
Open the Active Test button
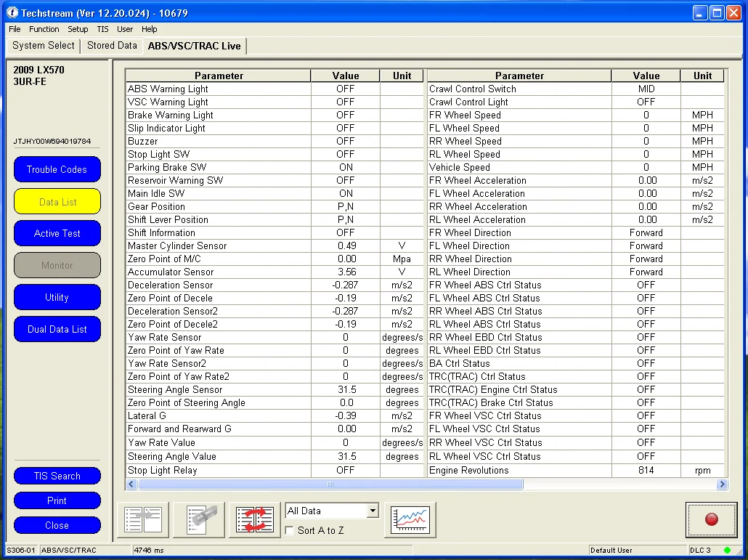pyautogui.click(x=57, y=233)
